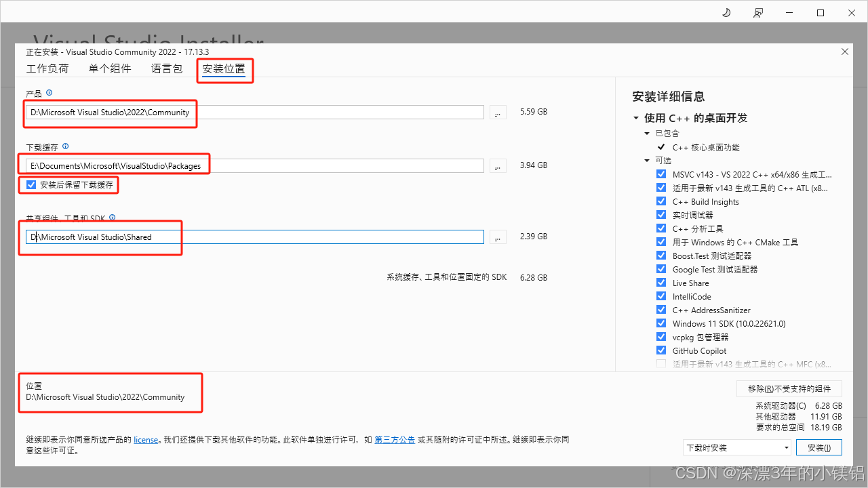Select the 安装位置 tab

pos(224,68)
